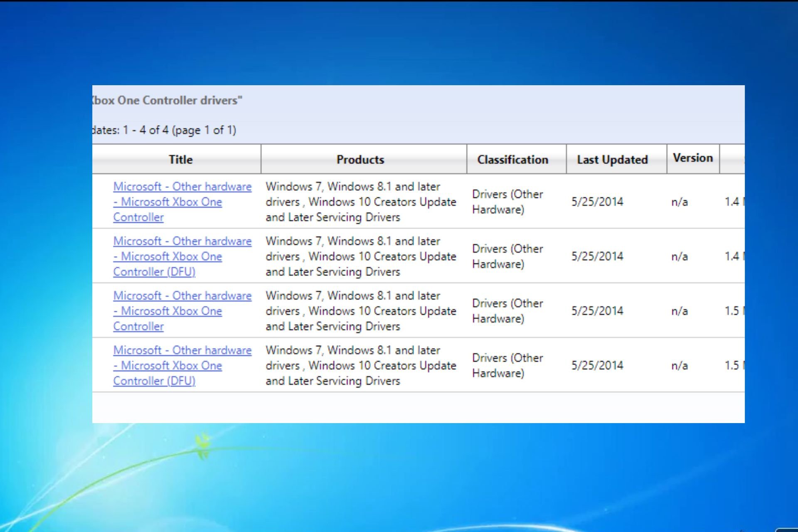Screen dimensions: 798x532
Task: Sort by the Version column header
Action: click(693, 158)
